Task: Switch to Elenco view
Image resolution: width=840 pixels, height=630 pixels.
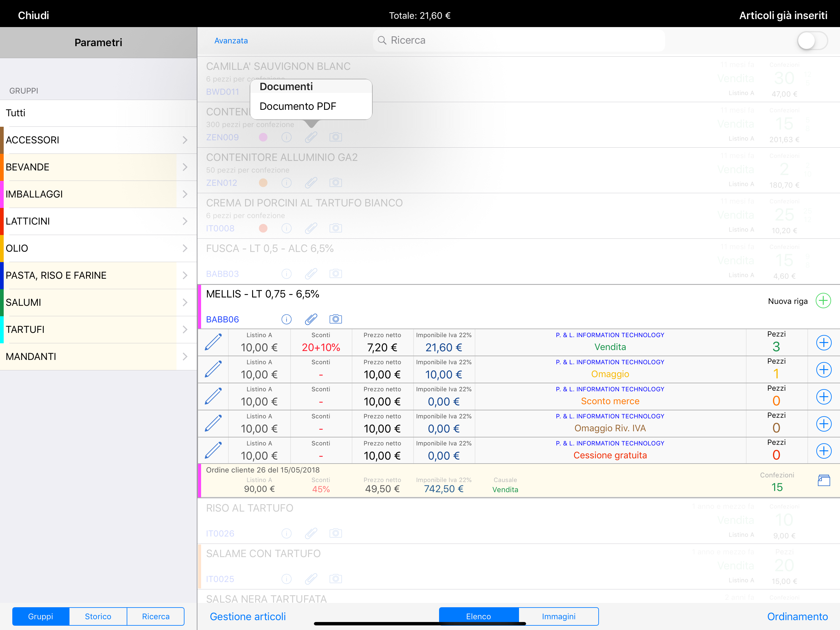Action: pos(478,616)
